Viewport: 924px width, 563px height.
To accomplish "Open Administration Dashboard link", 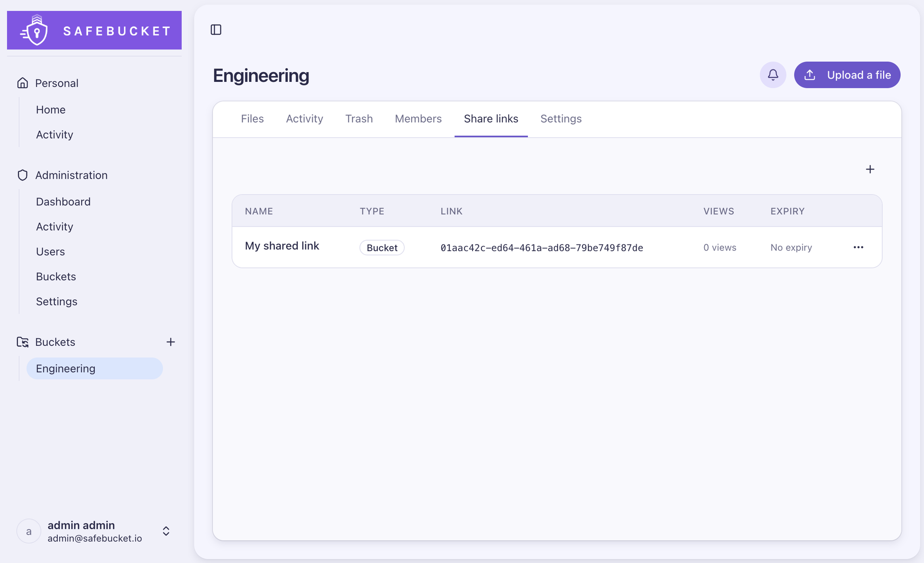I will pos(63,201).
